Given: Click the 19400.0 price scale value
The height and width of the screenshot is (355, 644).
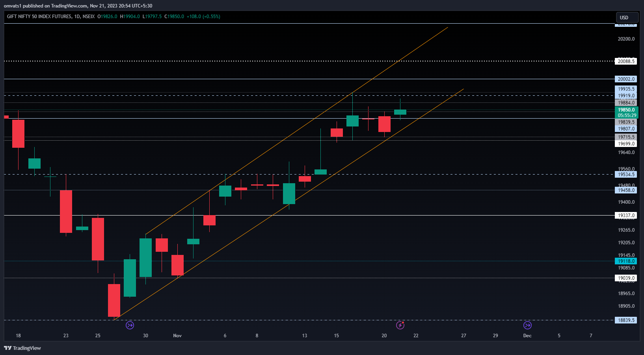Looking at the screenshot, I should click(x=626, y=202).
